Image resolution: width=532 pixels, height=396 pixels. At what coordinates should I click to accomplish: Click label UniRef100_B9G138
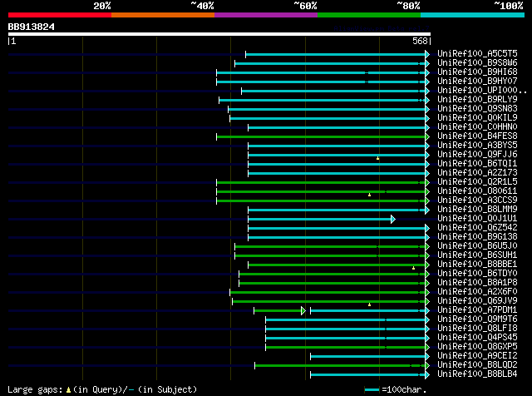tap(477, 237)
